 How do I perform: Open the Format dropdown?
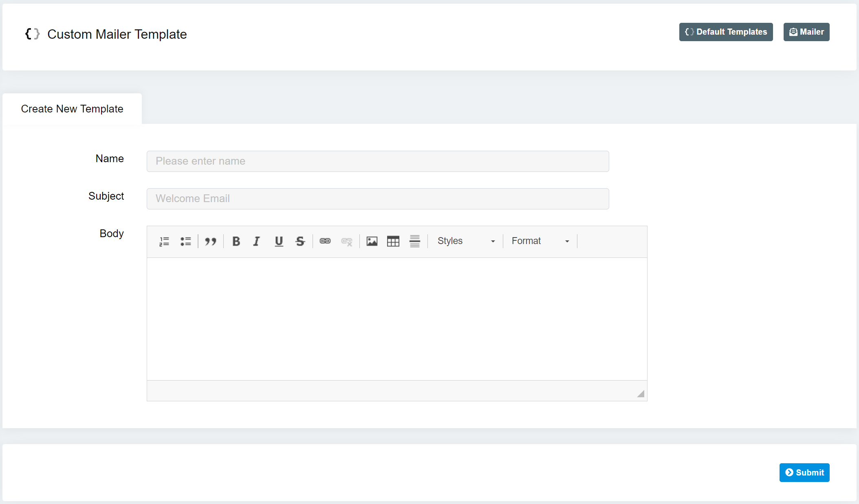(540, 241)
